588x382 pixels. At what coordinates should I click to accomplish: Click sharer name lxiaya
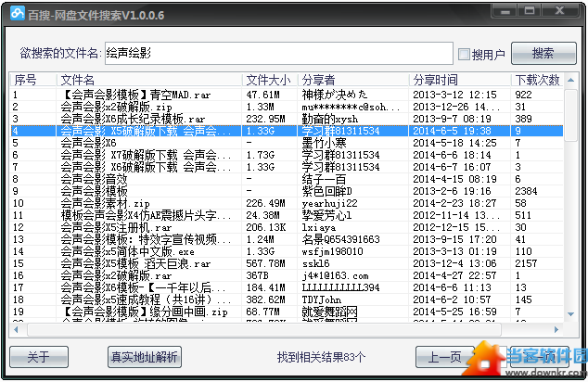pos(319,227)
